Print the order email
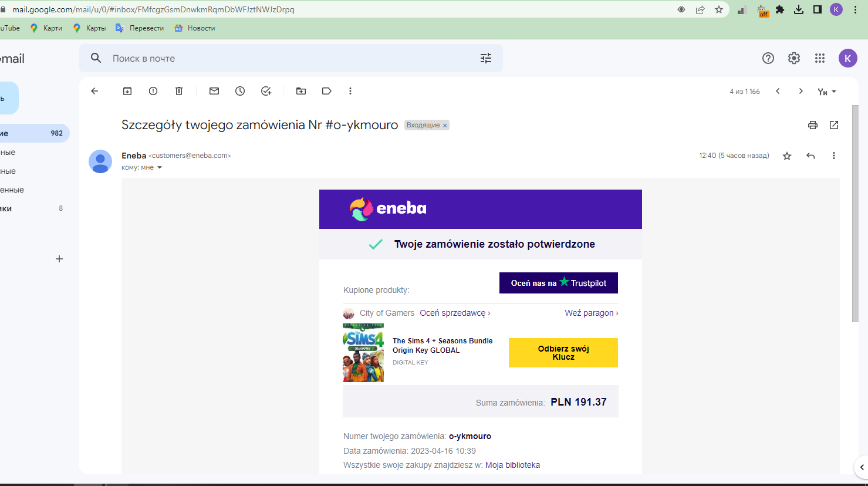This screenshot has width=868, height=486. coord(812,125)
